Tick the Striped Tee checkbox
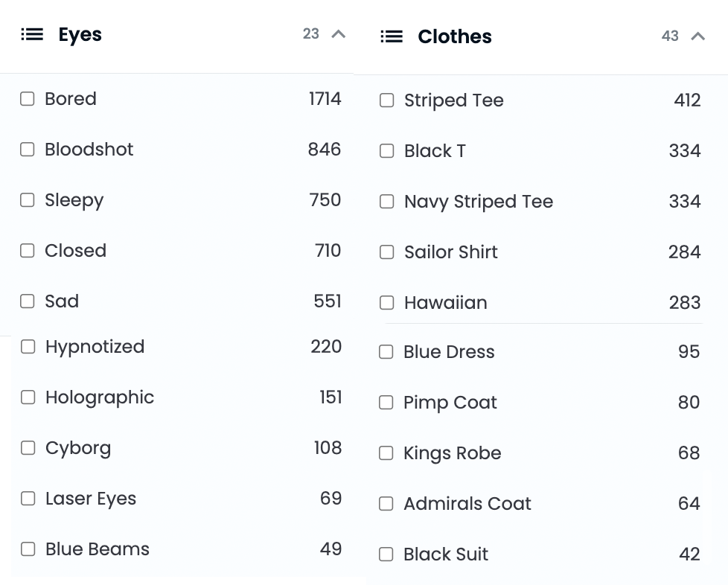The width and height of the screenshot is (728, 585). pos(387,100)
